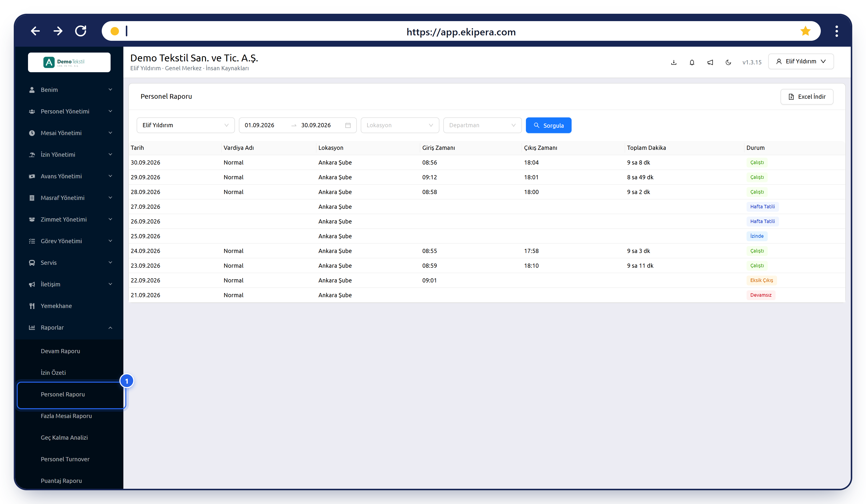Expand the Servis section
This screenshot has width=866, height=504.
(x=69, y=263)
